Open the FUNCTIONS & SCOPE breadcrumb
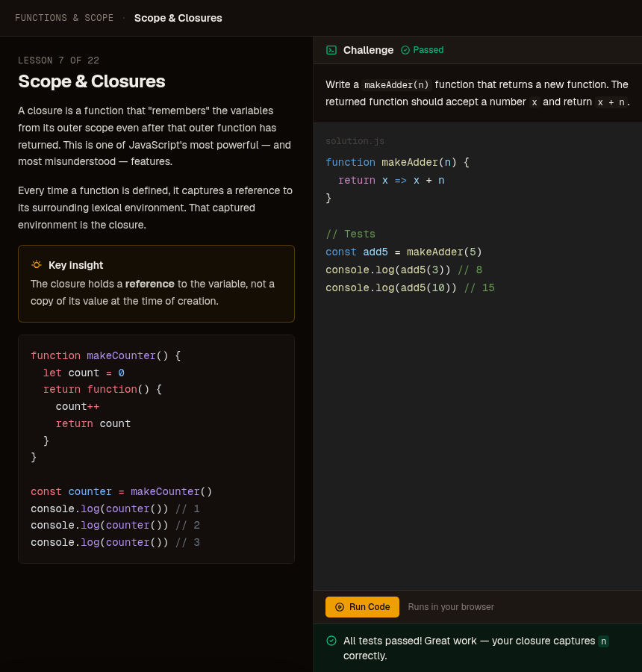642x672 pixels. [64, 18]
